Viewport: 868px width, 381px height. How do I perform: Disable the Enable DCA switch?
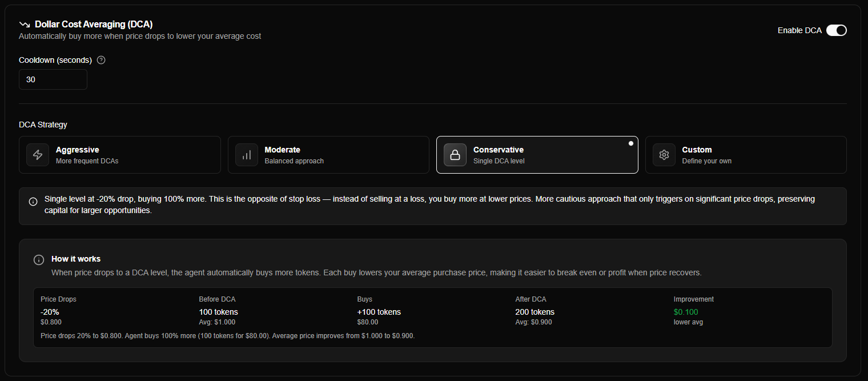pos(836,30)
